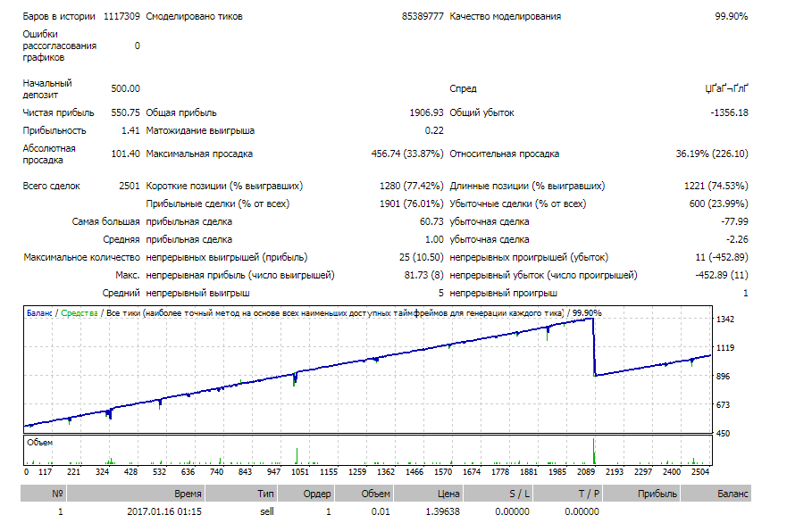
Task: Click the 'Ошибки рассогласования графиков' label
Action: click(60, 46)
